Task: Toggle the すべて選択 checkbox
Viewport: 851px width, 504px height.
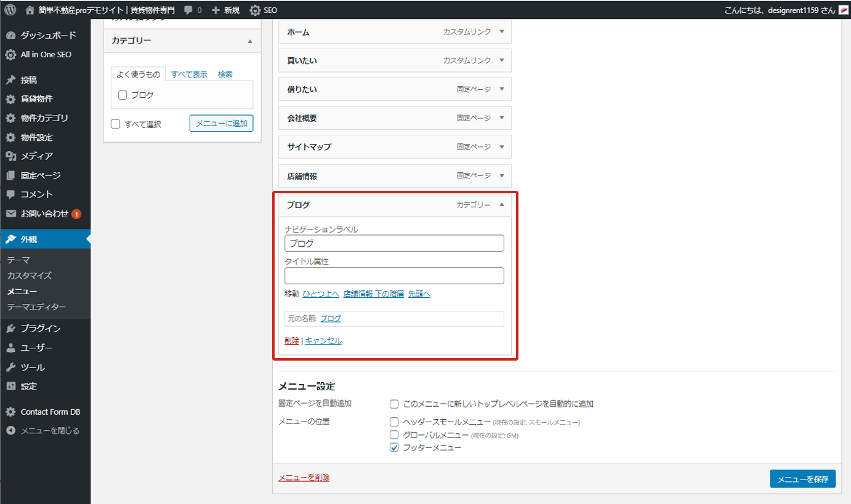Action: (x=116, y=124)
